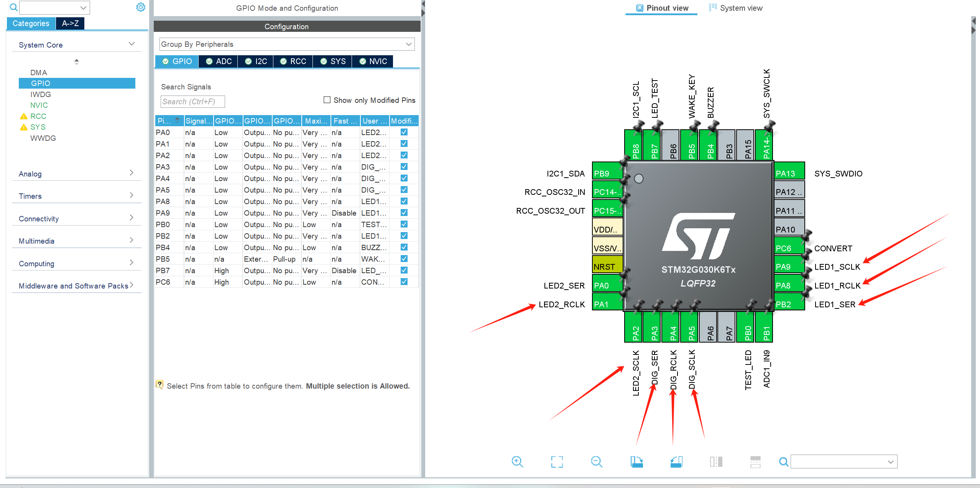
Task: Select NVIC in System Core list
Action: click(x=39, y=105)
